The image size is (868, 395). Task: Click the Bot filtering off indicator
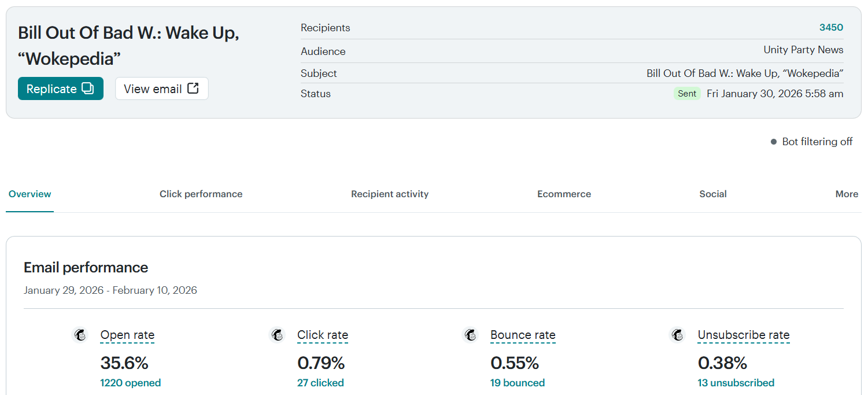811,142
